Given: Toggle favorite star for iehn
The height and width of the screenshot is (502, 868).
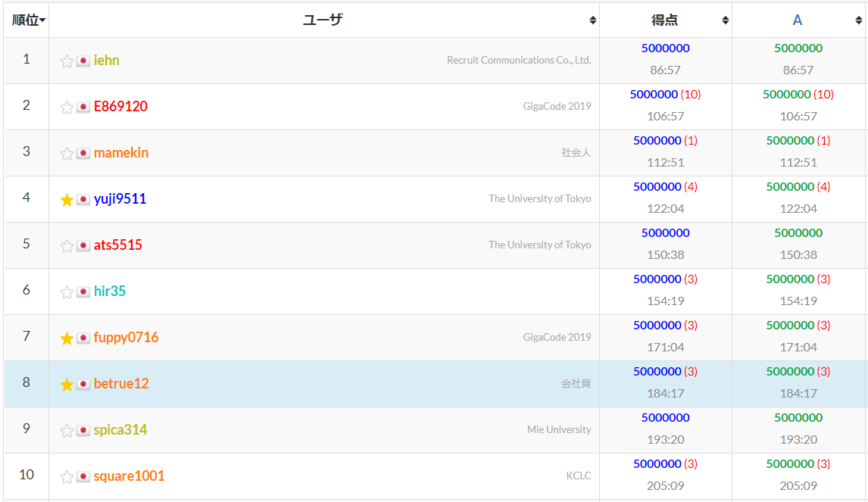Looking at the screenshot, I should [x=67, y=61].
